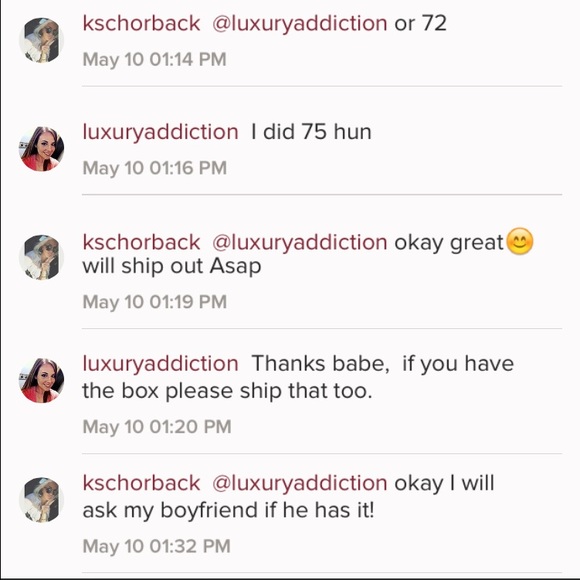
Task: Open kschorback's avatar next to "ask my boyfriend" comment
Action: (41, 499)
